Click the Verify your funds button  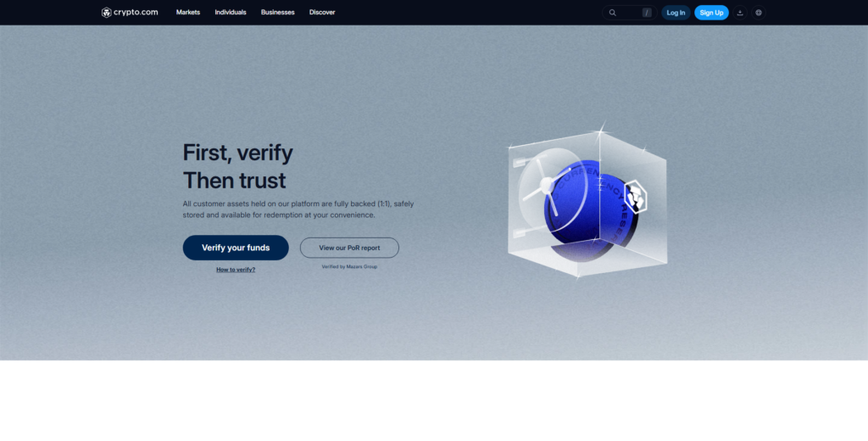coord(236,248)
